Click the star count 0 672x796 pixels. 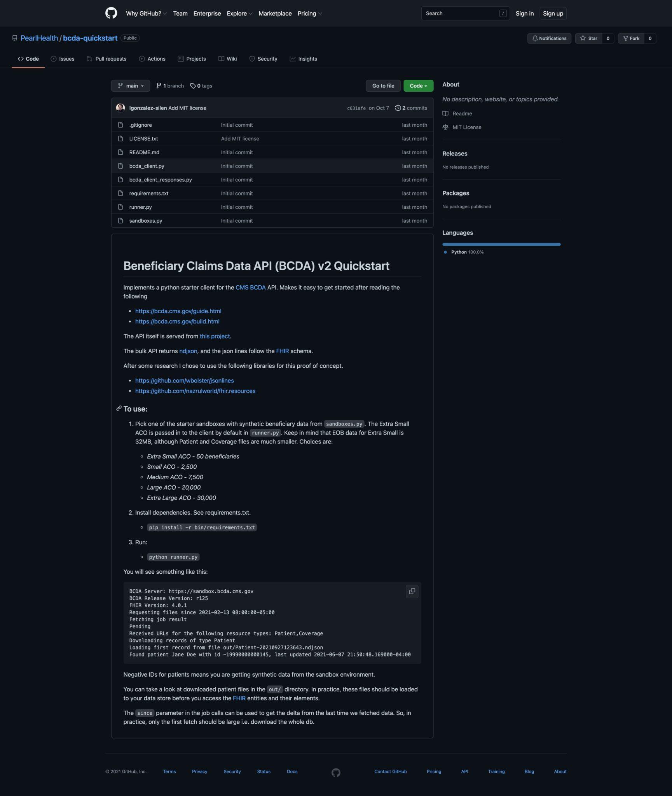(x=608, y=38)
